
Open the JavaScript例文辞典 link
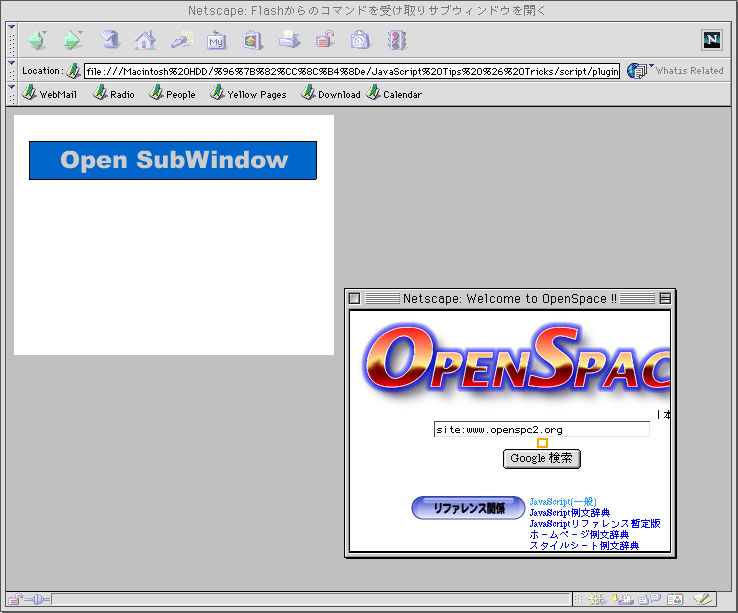(570, 512)
